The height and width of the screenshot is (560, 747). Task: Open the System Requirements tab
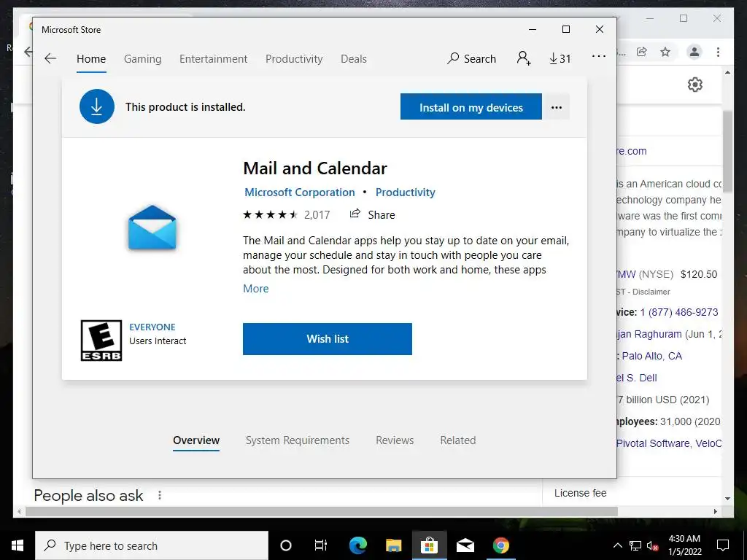pyautogui.click(x=298, y=440)
